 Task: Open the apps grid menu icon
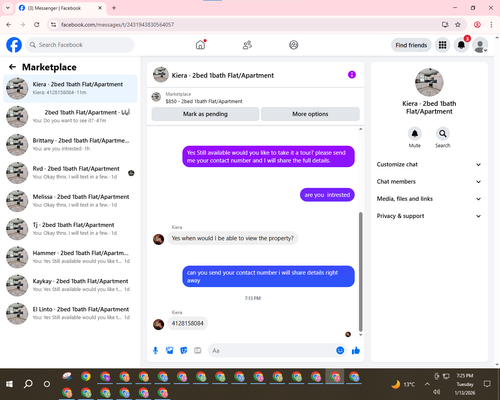[442, 45]
